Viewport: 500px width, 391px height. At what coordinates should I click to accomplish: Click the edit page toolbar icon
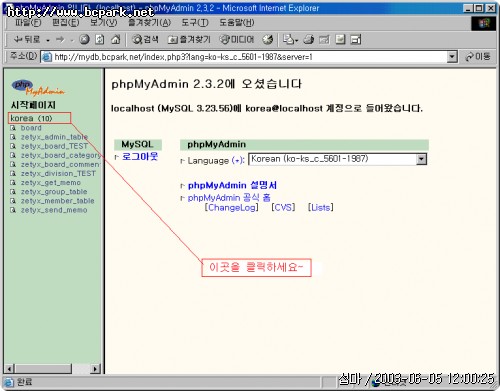click(324, 40)
